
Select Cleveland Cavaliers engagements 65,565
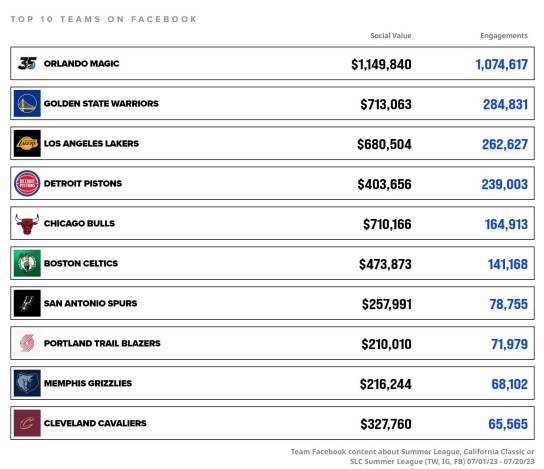click(x=508, y=424)
